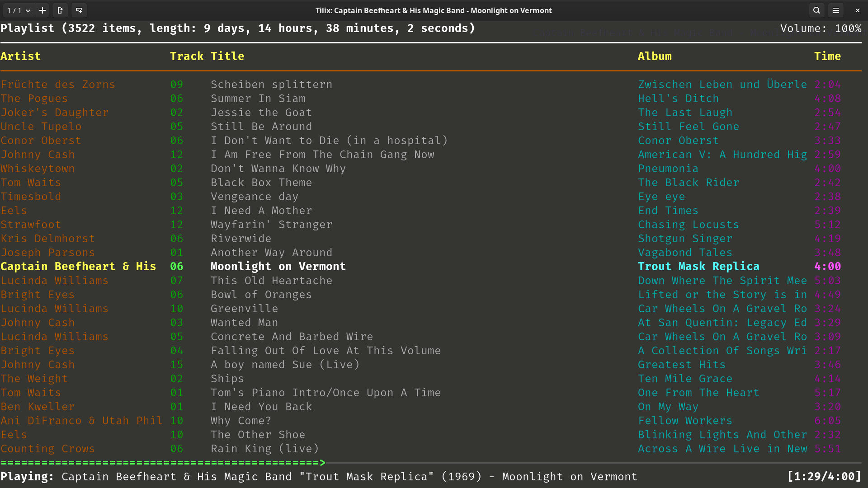Select Summer In Siam by The Pogues
The width and height of the screenshot is (868, 488).
coord(258,99)
